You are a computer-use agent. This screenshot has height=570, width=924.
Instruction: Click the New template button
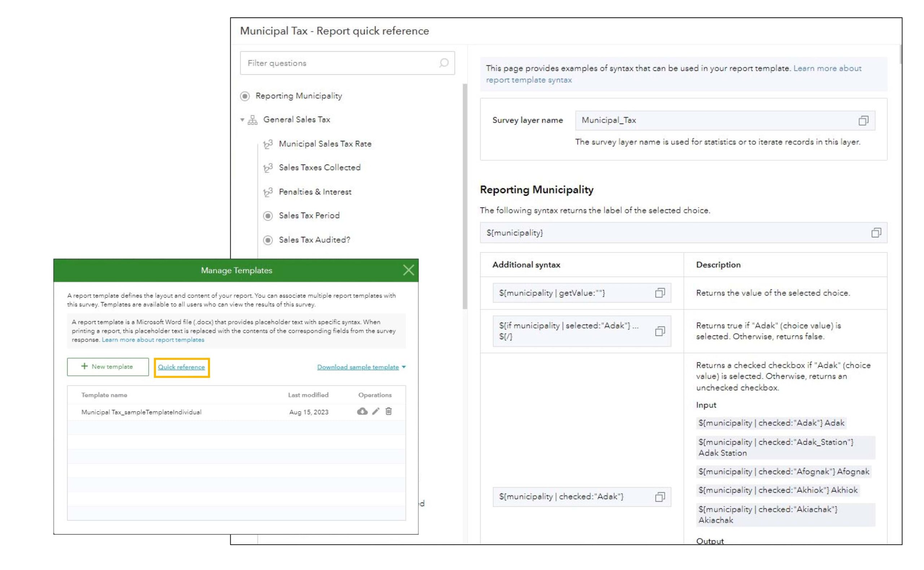click(108, 367)
